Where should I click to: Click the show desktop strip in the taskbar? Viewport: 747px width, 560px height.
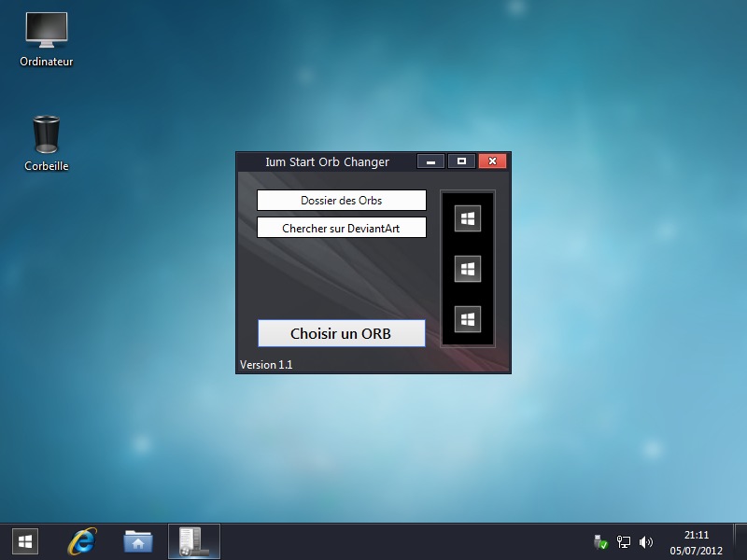[x=740, y=542]
